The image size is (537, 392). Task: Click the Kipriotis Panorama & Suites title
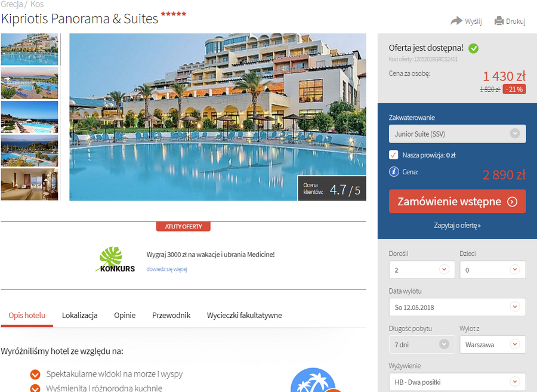pyautogui.click(x=79, y=18)
